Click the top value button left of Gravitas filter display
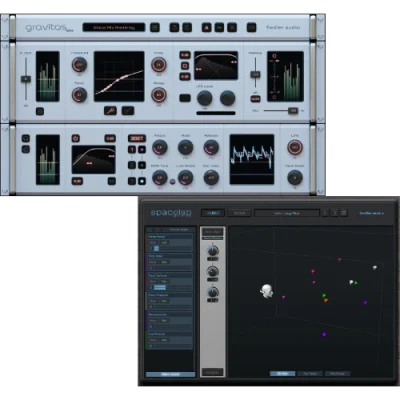Image resolution: width=400 pixels, height=400 pixels. click(x=185, y=55)
